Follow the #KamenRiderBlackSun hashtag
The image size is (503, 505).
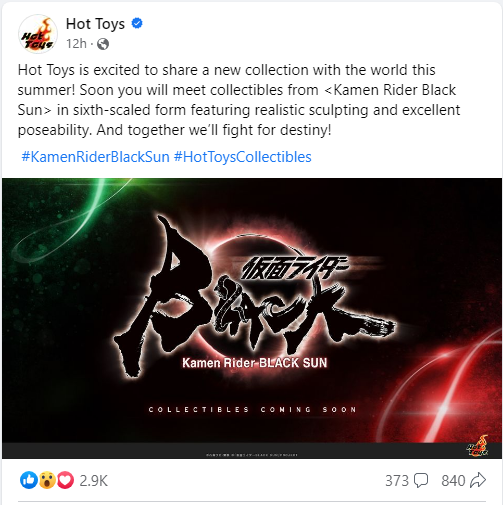[95, 157]
